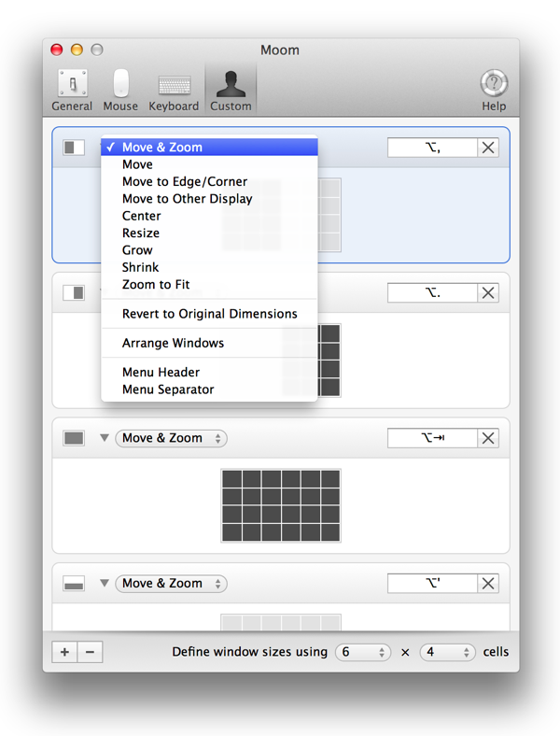Open the rows count popup showing 4
The image size is (560, 736).
point(447,652)
